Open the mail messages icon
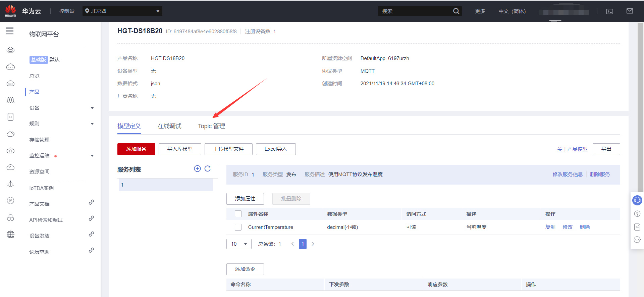Image resolution: width=644 pixels, height=297 pixels. 630,11
